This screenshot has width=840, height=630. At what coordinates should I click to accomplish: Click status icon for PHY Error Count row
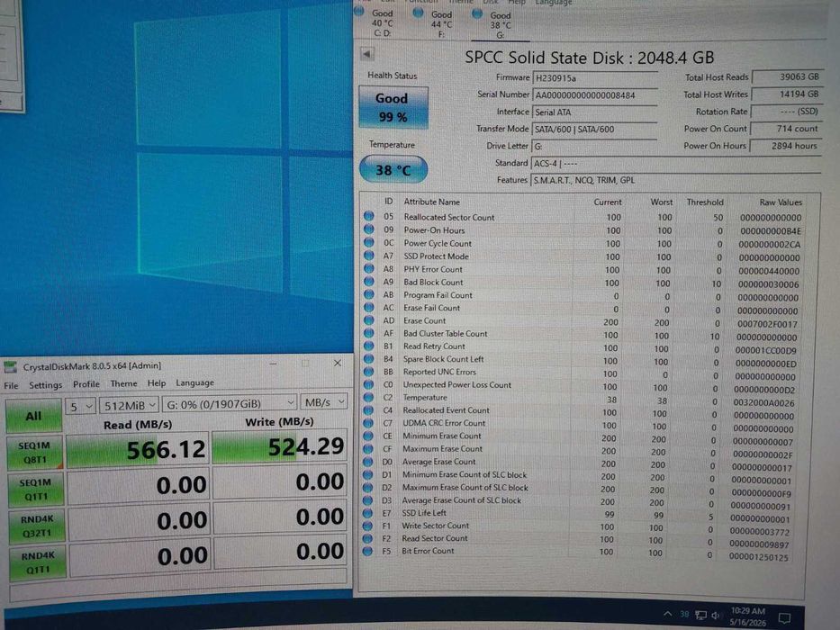[x=369, y=268]
